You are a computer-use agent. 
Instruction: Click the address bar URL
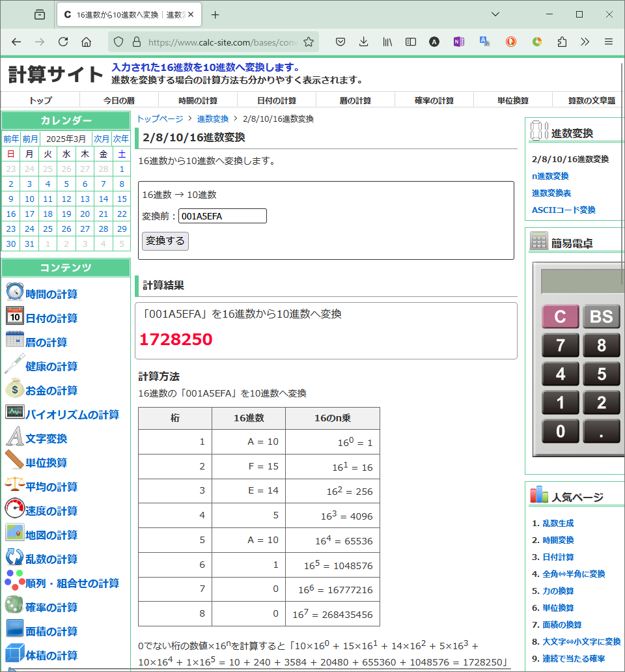[222, 42]
